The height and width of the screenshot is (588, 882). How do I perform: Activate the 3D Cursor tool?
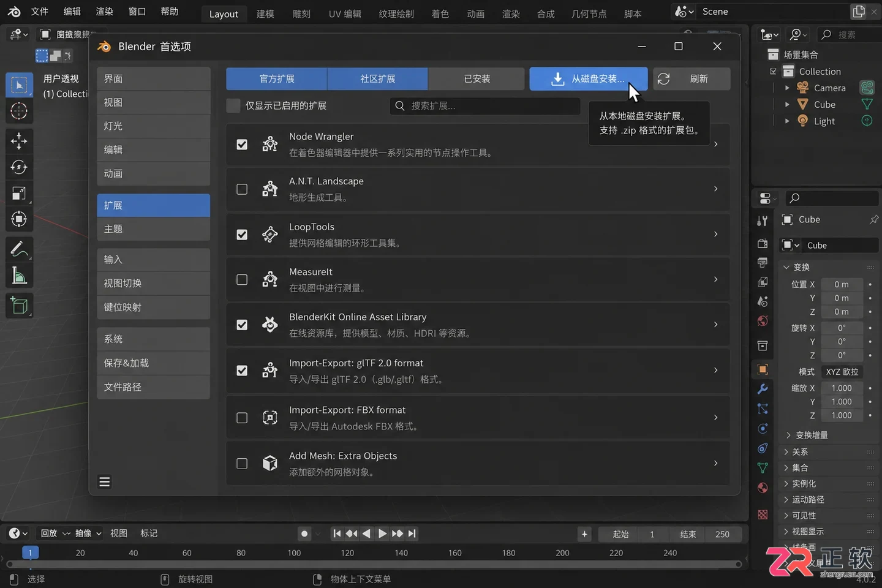click(19, 111)
